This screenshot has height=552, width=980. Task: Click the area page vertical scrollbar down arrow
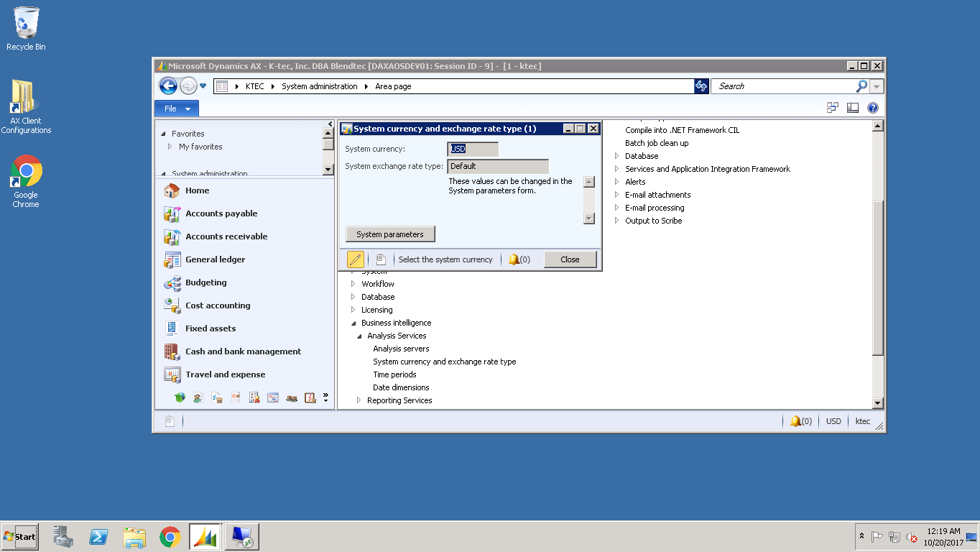(877, 403)
